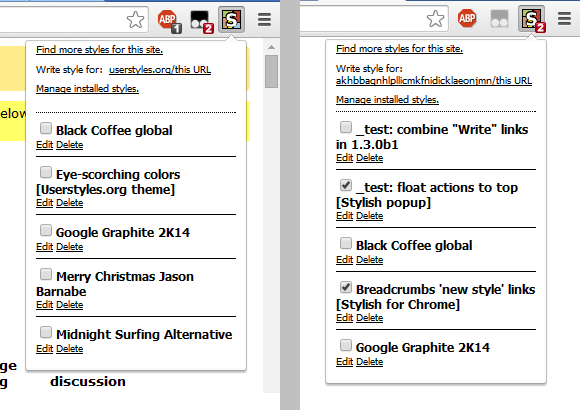This screenshot has height=410, width=580.
Task: Click the word discussion on left page
Action: (x=88, y=382)
